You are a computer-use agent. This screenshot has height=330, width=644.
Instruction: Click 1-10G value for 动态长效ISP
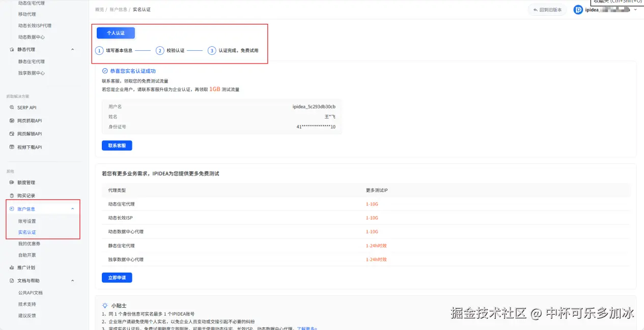coord(372,218)
